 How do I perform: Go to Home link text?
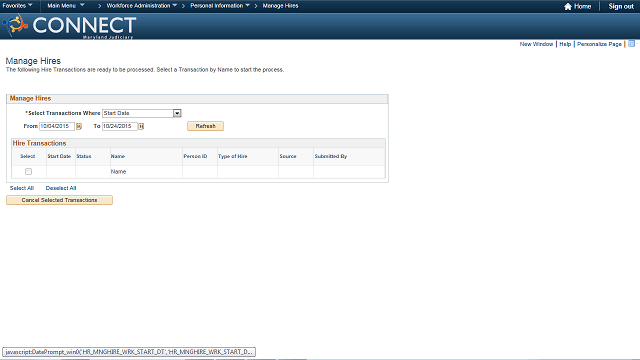pos(582,6)
